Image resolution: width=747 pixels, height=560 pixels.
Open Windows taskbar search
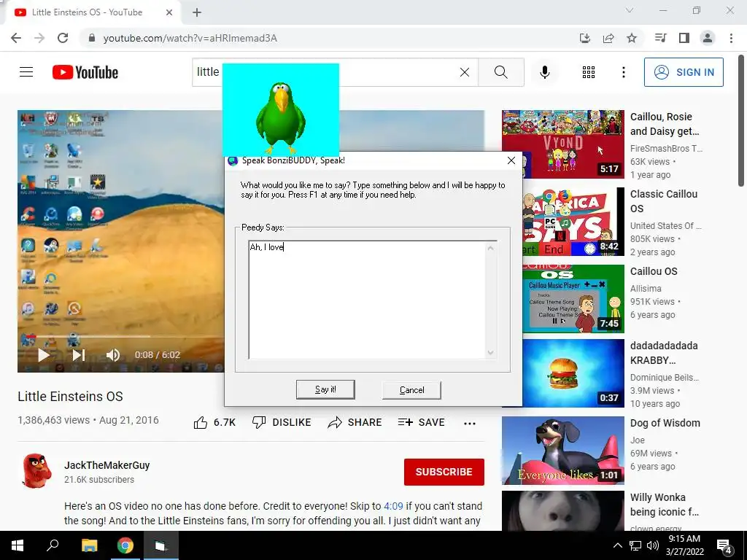point(53,545)
